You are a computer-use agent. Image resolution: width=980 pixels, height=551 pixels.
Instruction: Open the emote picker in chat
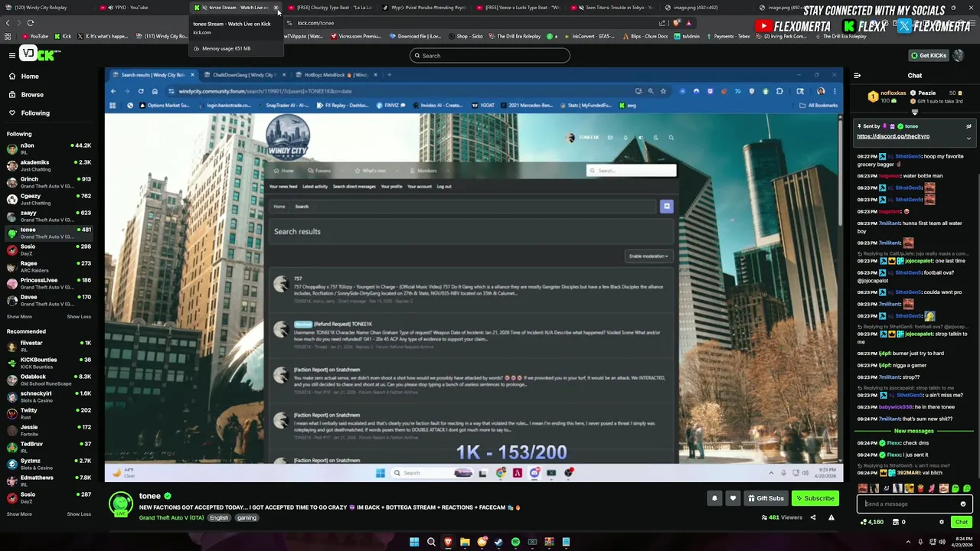click(x=963, y=504)
